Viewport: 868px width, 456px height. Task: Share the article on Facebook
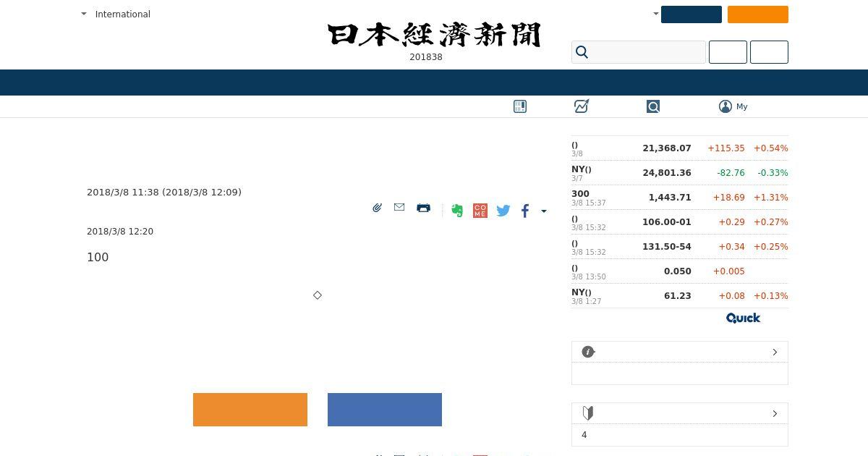525,211
